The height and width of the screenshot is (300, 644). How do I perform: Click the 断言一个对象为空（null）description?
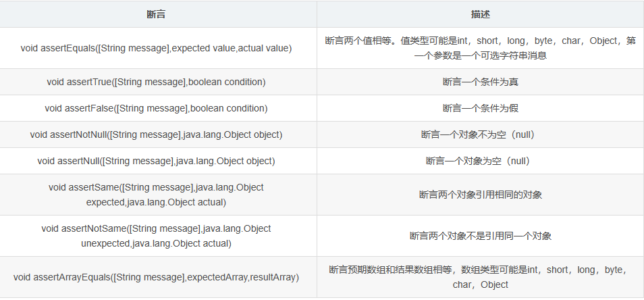(x=480, y=161)
